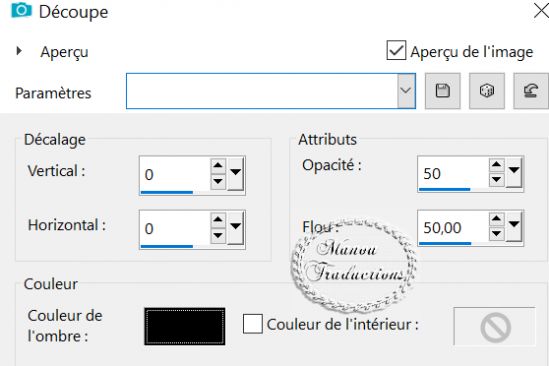This screenshot has height=366, width=549.
Task: Decrease the Horizontal offset with down arrow
Action: coord(218,235)
